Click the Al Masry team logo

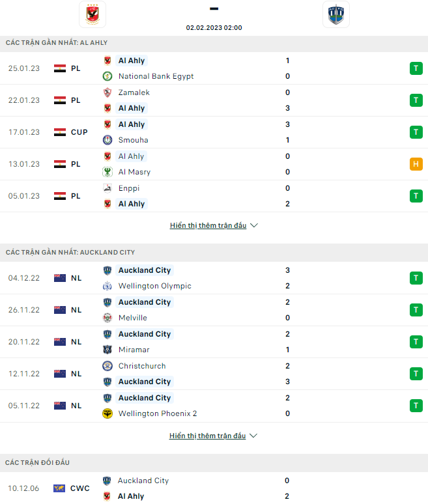pos(107,172)
